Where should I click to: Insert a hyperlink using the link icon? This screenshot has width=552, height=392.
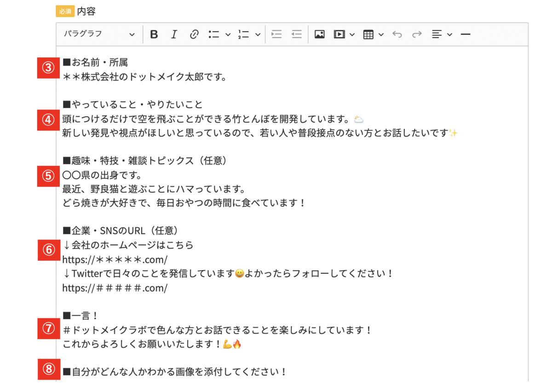click(194, 34)
